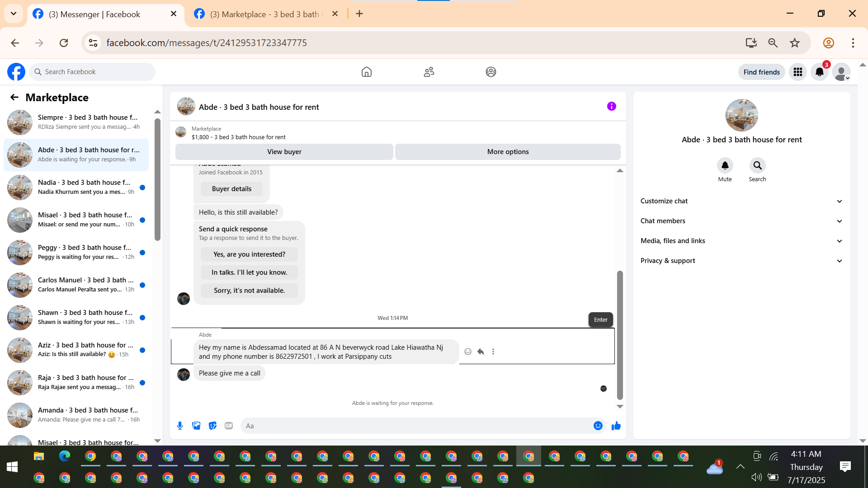This screenshot has width=868, height=488.
Task: Open the sticker picker icon
Action: point(212,426)
